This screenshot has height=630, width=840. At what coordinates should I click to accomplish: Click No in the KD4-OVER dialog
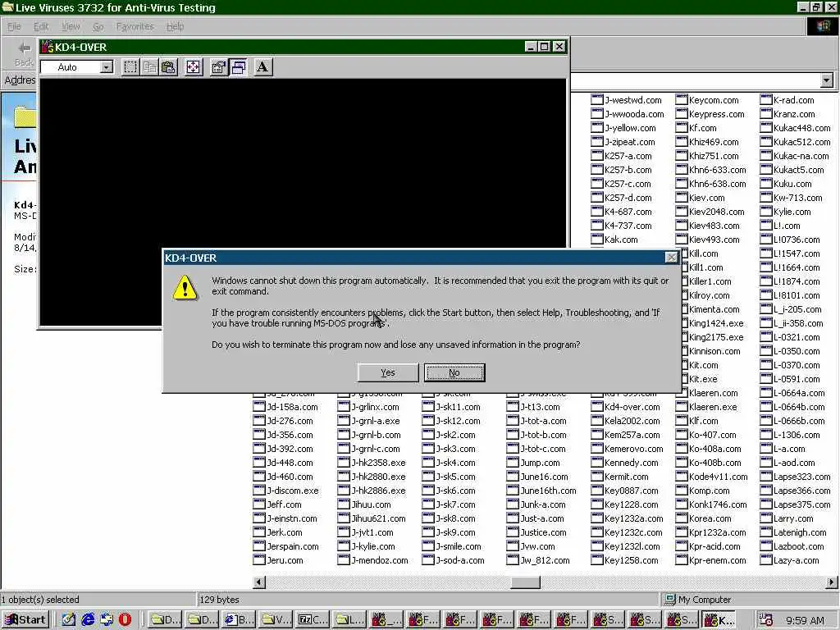454,372
